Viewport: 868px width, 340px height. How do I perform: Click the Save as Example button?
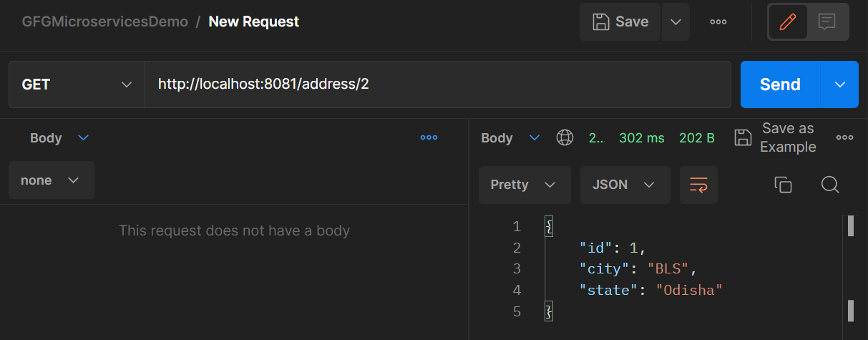(x=776, y=137)
